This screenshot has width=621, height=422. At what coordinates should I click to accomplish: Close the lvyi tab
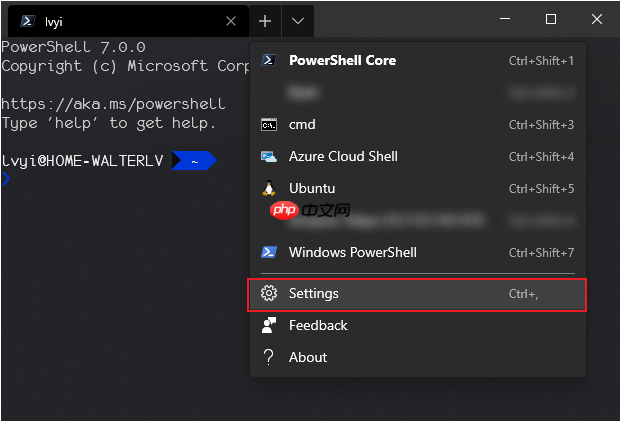[232, 20]
